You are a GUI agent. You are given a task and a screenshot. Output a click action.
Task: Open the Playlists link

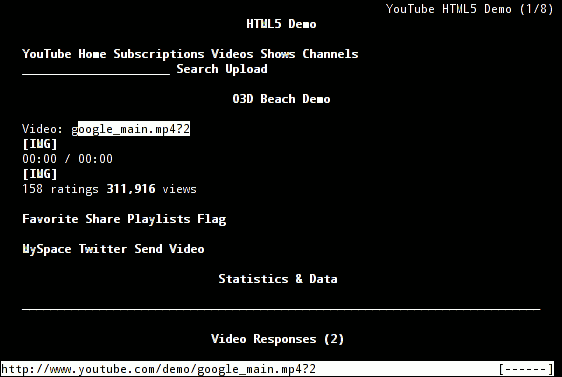point(159,219)
